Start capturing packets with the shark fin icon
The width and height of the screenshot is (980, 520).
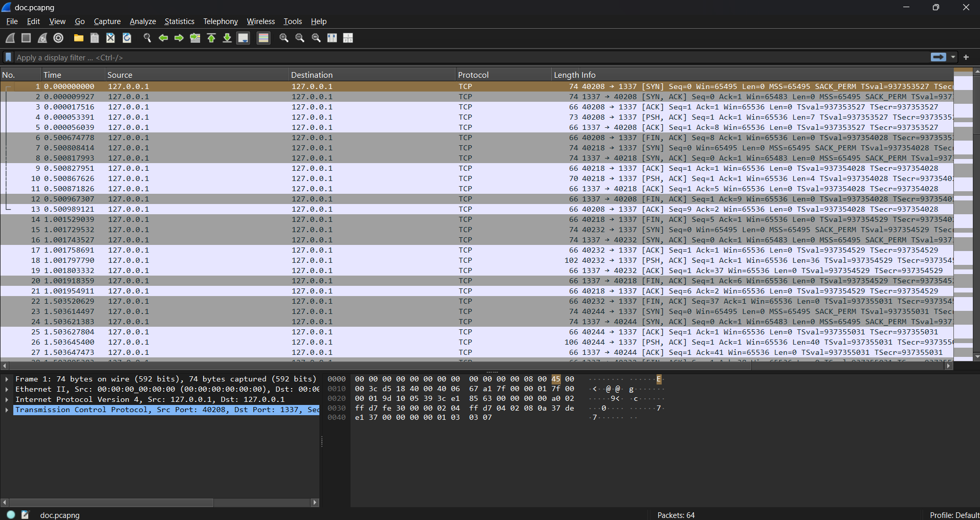click(10, 38)
